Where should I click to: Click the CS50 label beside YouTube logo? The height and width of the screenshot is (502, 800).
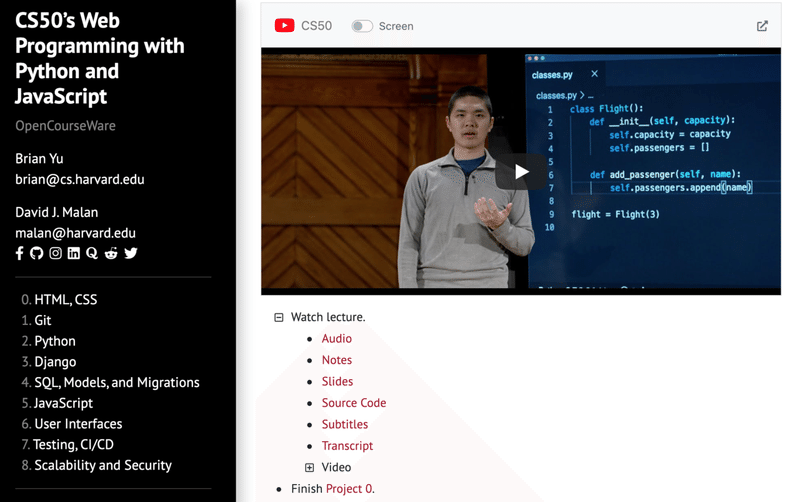[316, 26]
